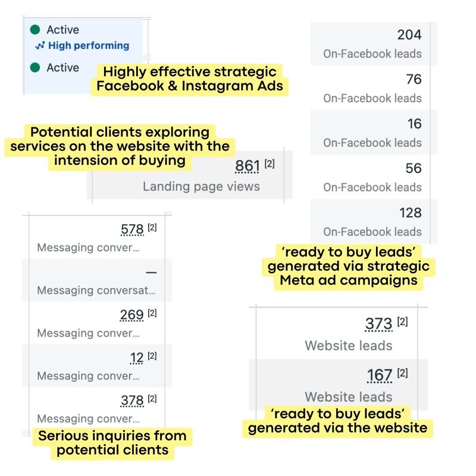Click the dash in the empty messaging row
Image resolution: width=476 pixels, height=476 pixels.
tap(151, 273)
